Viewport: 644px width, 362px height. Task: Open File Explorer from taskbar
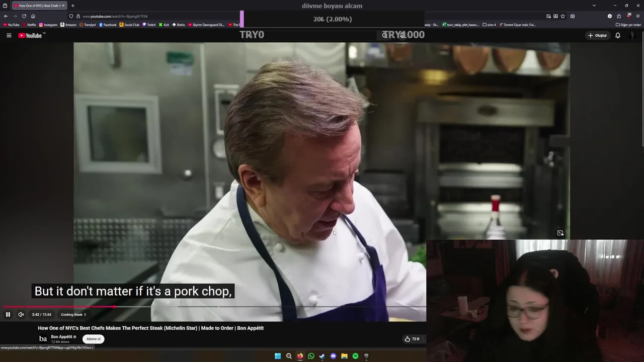click(344, 356)
